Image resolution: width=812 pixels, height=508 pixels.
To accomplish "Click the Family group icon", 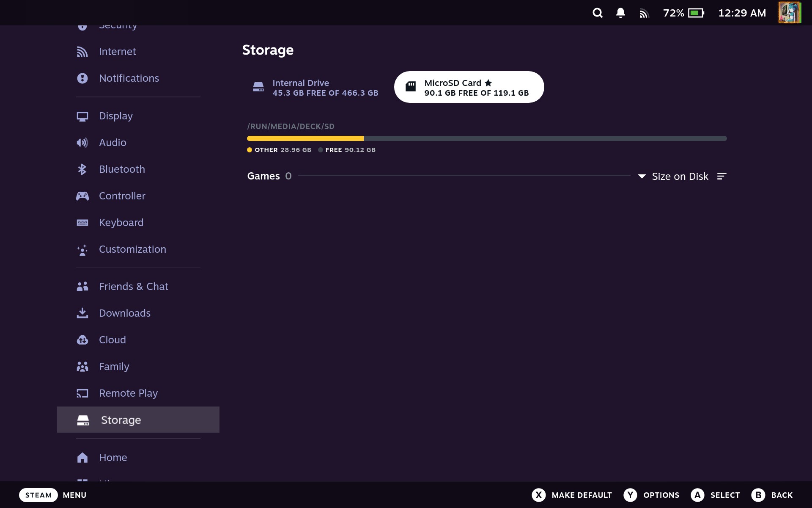I will [82, 367].
